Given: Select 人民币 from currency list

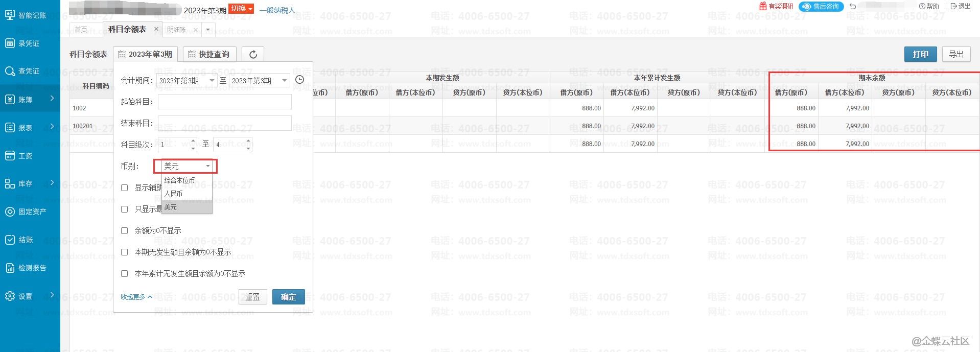Looking at the screenshot, I should [x=174, y=194].
